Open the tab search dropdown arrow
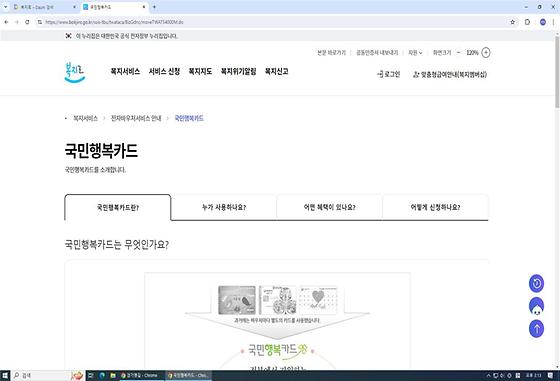The width and height of the screenshot is (560, 381). (x=5, y=7)
